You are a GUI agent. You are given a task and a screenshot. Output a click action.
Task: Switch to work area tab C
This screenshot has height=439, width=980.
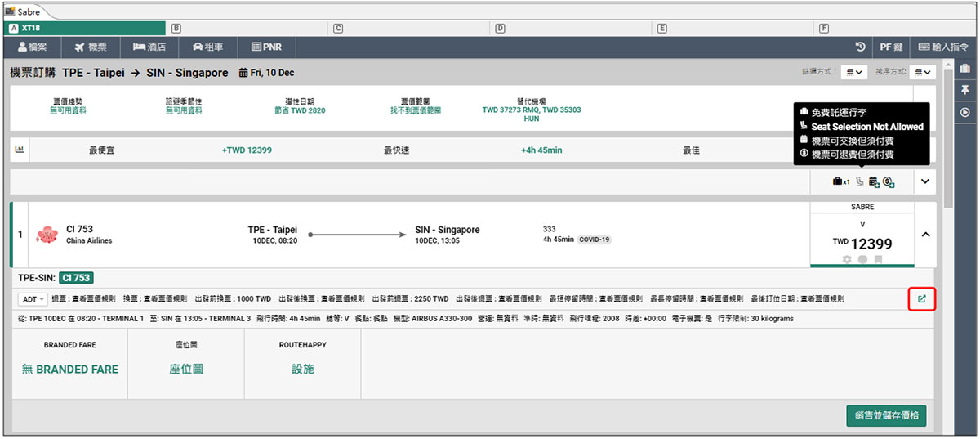[412, 28]
